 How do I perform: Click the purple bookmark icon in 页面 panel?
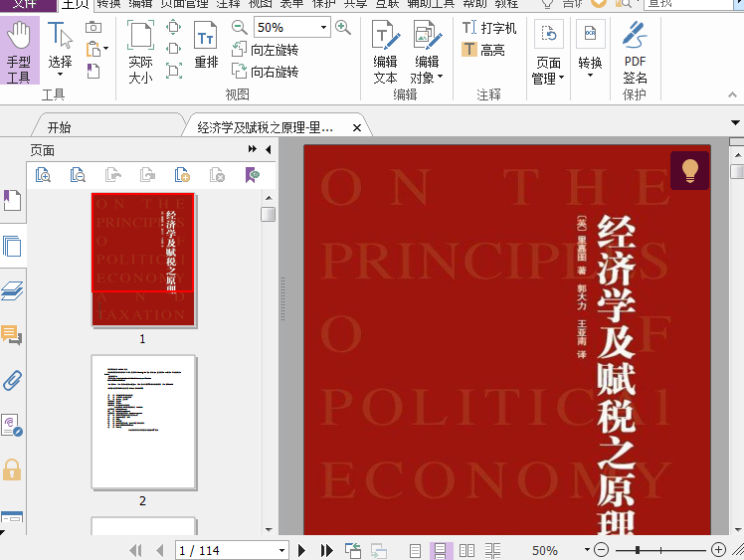click(252, 175)
